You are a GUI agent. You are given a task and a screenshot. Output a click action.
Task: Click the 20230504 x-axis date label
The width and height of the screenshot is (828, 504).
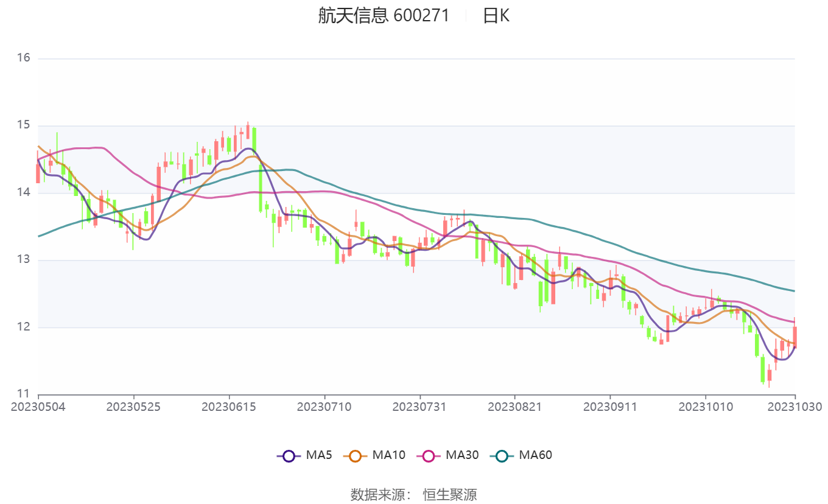pos(38,407)
